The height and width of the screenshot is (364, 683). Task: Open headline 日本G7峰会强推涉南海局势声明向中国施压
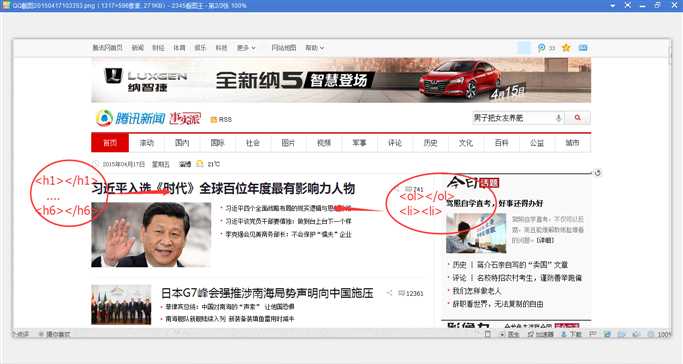click(x=267, y=293)
